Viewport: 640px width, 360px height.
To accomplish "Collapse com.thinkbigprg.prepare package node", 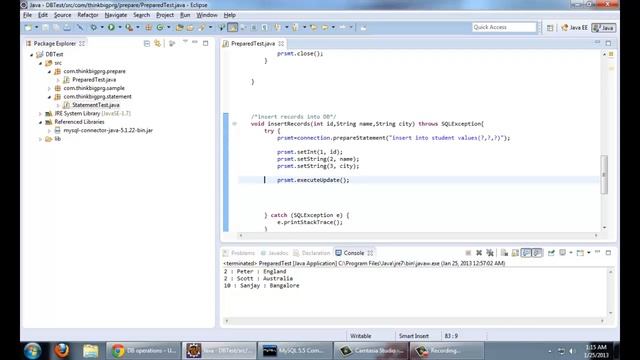I will (x=49, y=71).
